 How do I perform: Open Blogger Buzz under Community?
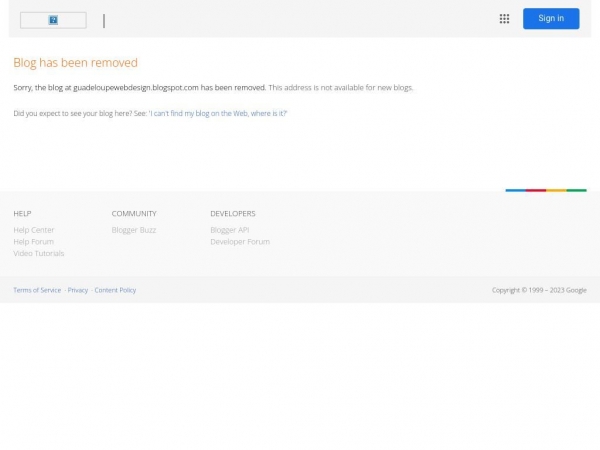[x=133, y=230]
